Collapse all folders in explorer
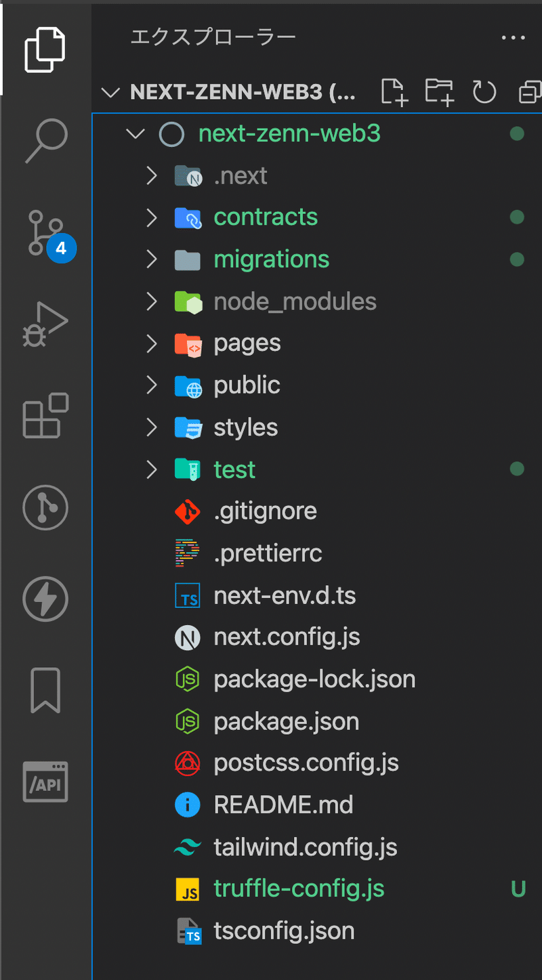542x980 pixels. point(529,92)
